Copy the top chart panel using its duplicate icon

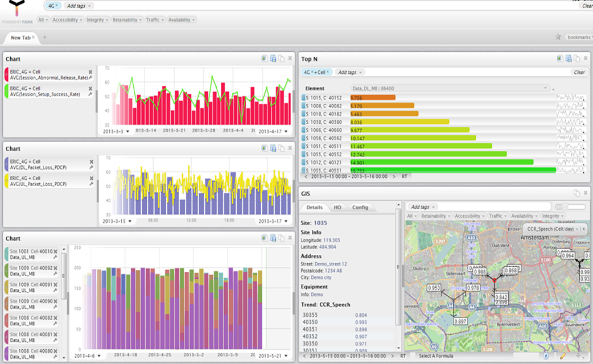tap(281, 59)
